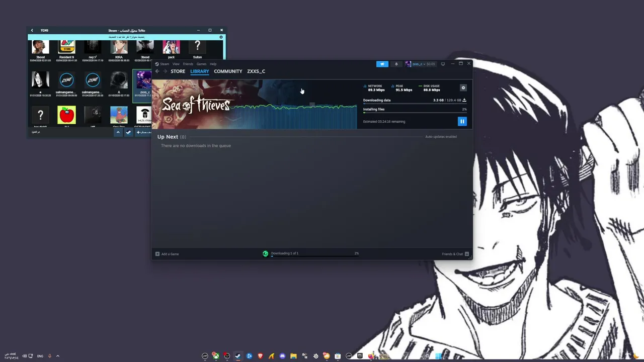Viewport: 644px width, 362px height.
Task: Click Add a Game
Action: [167, 254]
